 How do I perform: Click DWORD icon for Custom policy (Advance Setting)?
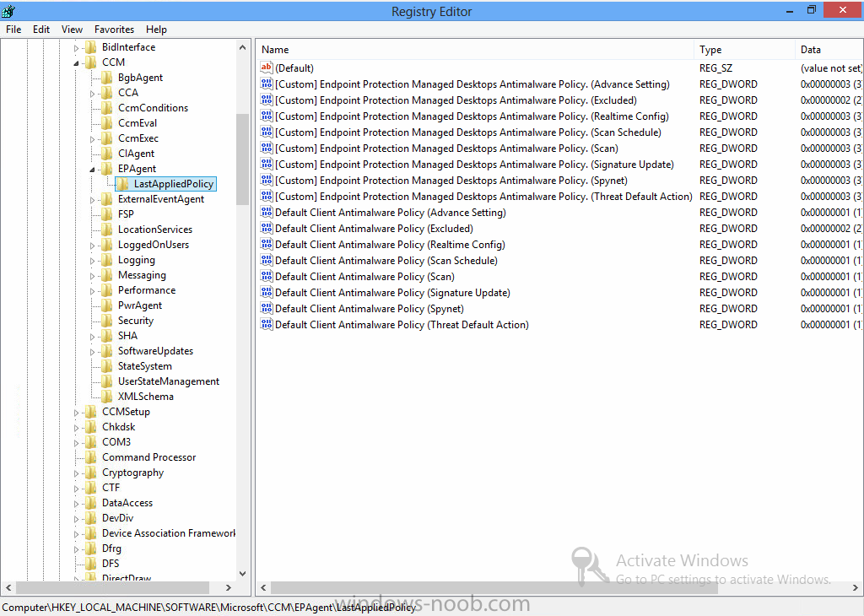click(x=267, y=84)
